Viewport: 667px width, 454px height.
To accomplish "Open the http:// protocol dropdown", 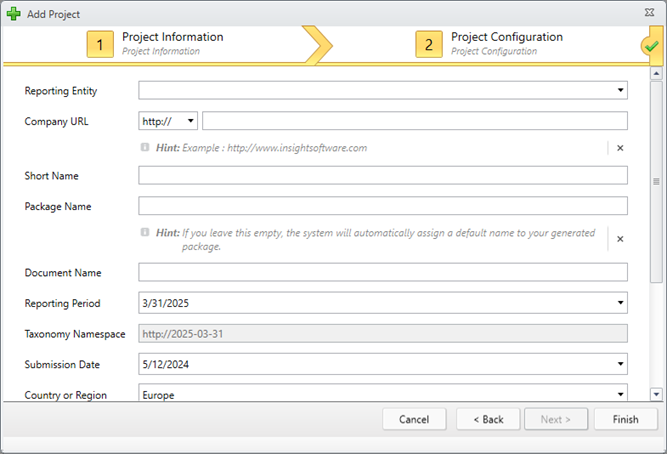I will click(168, 121).
